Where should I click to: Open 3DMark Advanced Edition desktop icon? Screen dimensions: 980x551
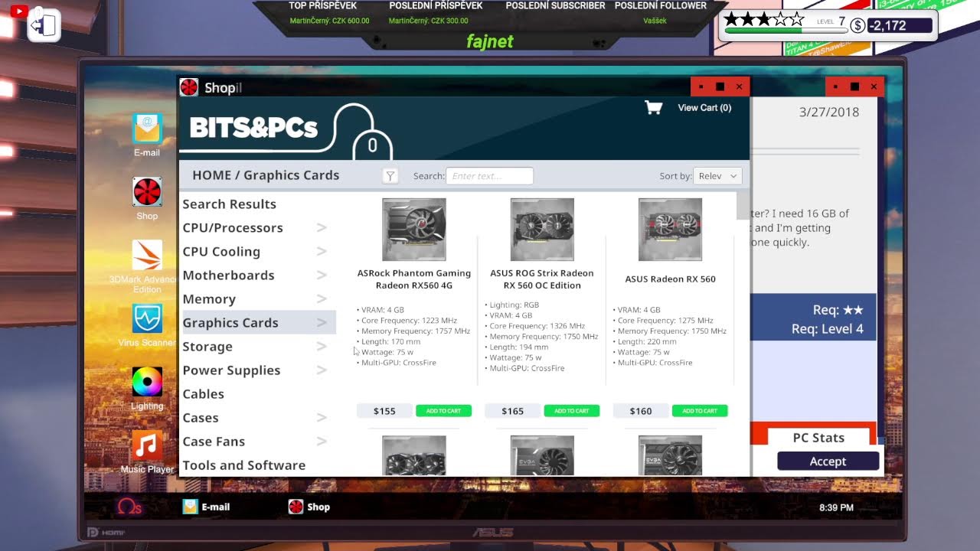147,256
